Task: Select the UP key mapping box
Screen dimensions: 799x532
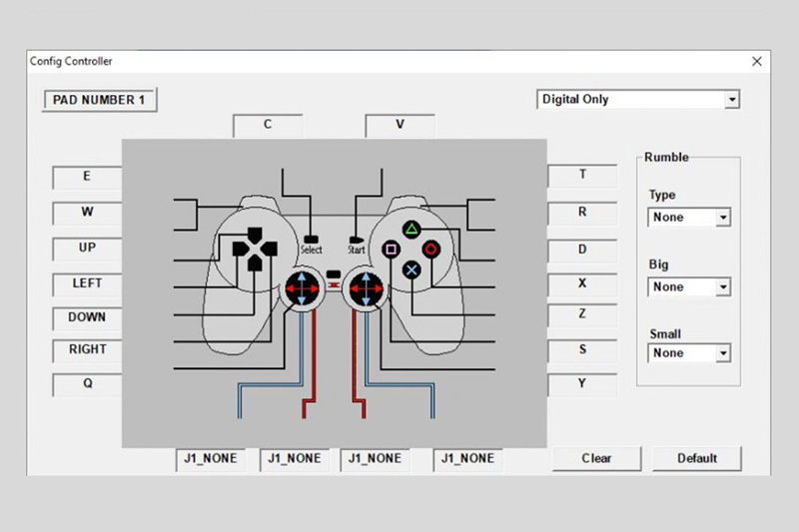Action: point(87,248)
